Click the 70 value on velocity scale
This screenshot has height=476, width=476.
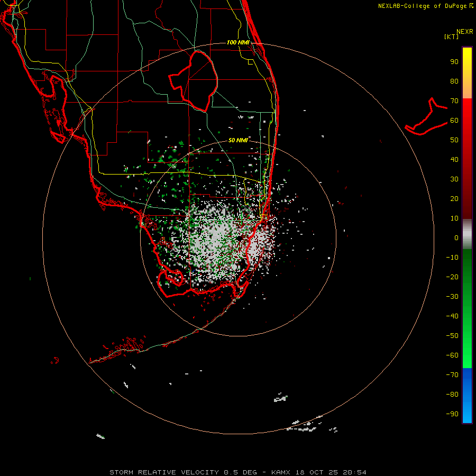click(x=454, y=101)
